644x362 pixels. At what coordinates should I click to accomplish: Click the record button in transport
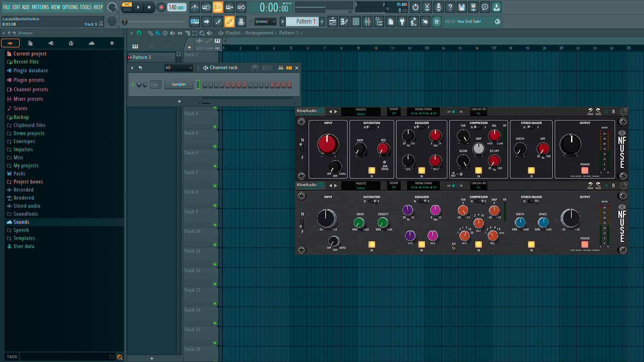(161, 7)
